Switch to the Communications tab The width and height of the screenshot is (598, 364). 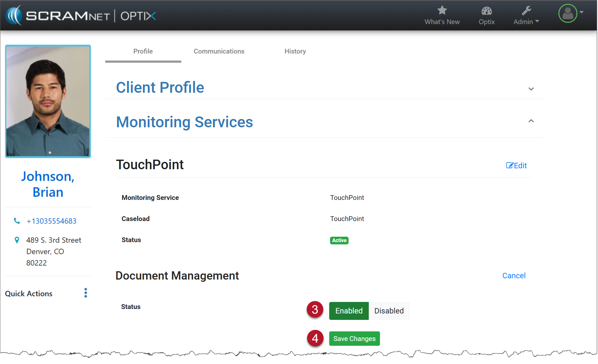tap(219, 51)
